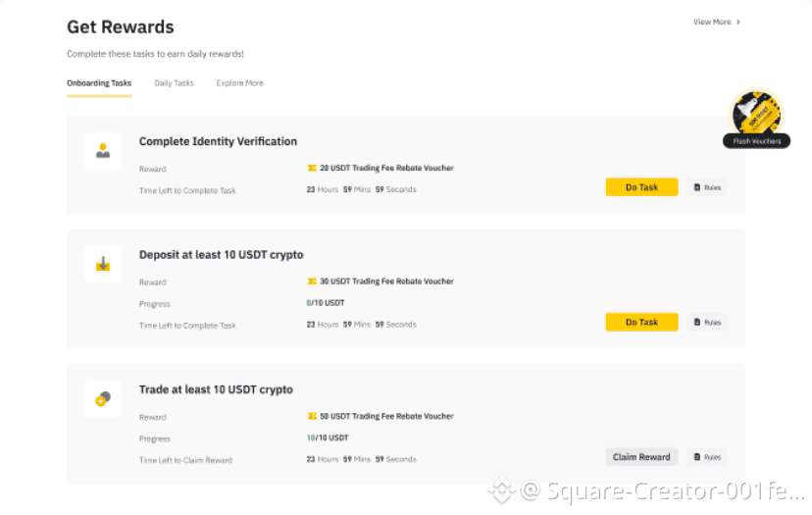Screen dimensions: 812x515
Task: Select the Onboarding Tasks tab
Action: 99,83
